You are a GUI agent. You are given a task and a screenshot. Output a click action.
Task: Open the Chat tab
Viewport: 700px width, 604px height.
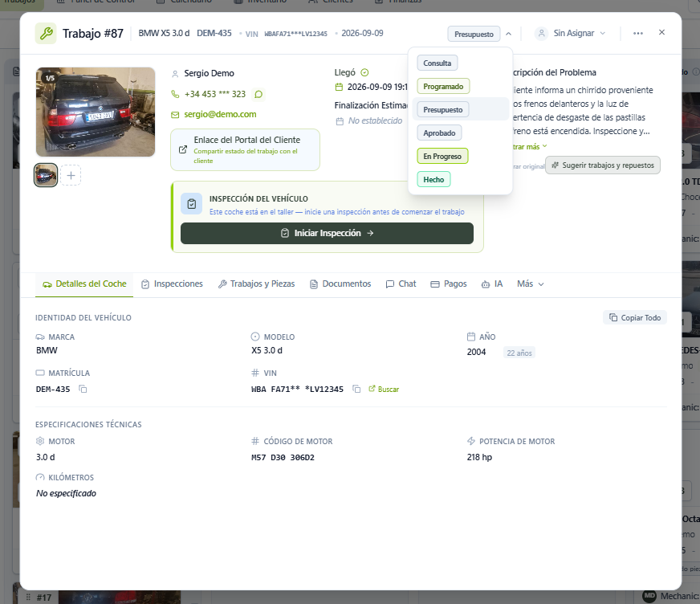point(401,284)
